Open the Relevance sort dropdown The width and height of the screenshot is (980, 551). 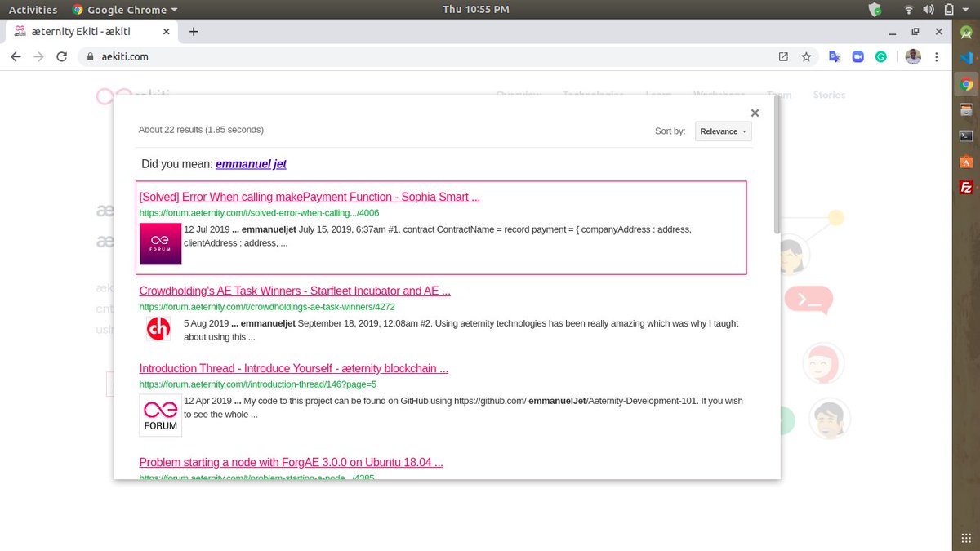point(724,131)
